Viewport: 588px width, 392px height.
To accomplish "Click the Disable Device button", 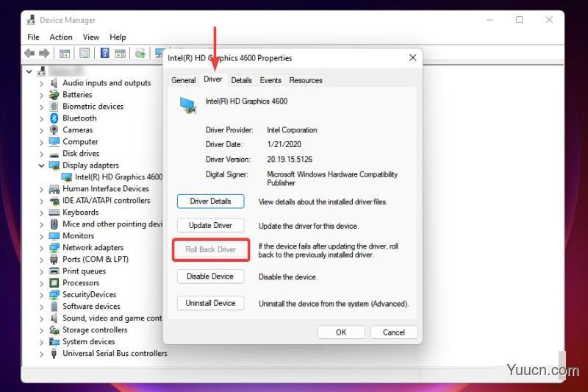I will (210, 276).
